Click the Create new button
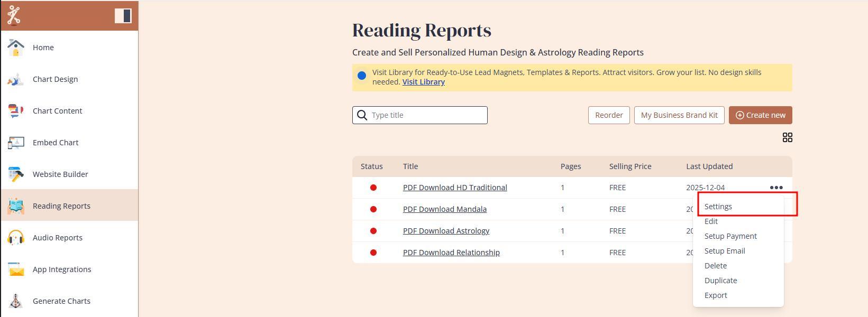Screen dimensions: 868x317 (760, 115)
